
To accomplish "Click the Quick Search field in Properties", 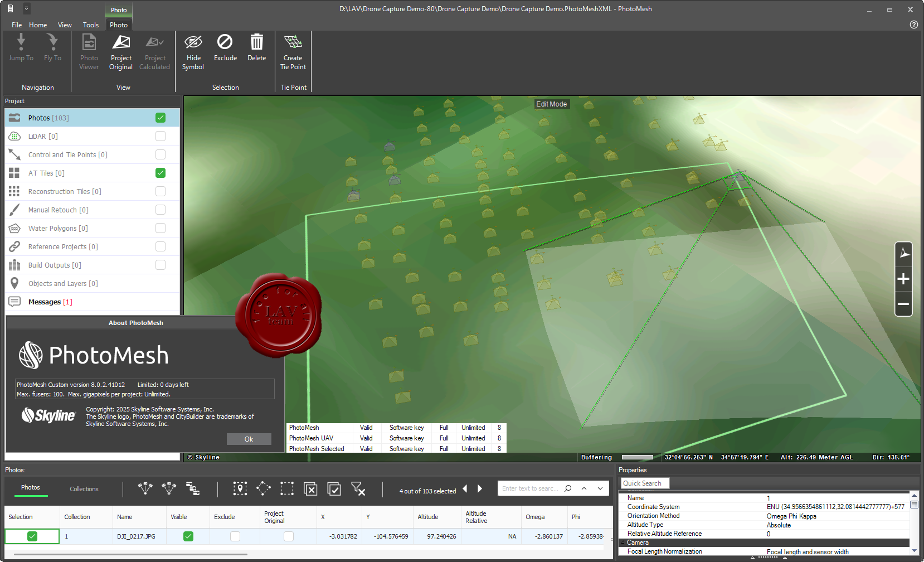I will 645,483.
